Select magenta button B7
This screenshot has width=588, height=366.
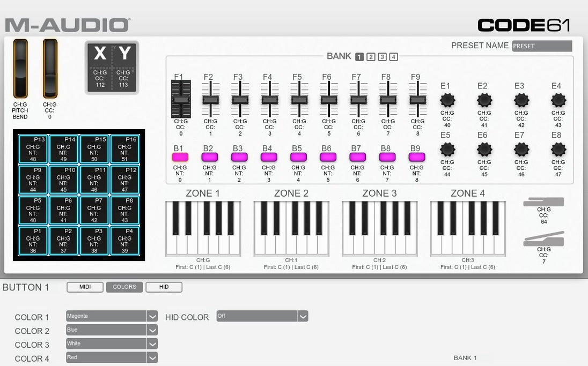[358, 157]
